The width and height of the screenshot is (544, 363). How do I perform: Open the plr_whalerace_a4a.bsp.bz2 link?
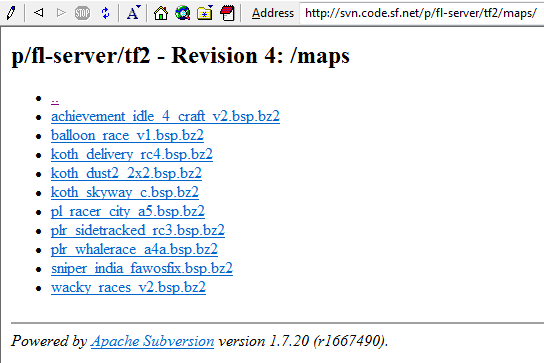point(134,250)
